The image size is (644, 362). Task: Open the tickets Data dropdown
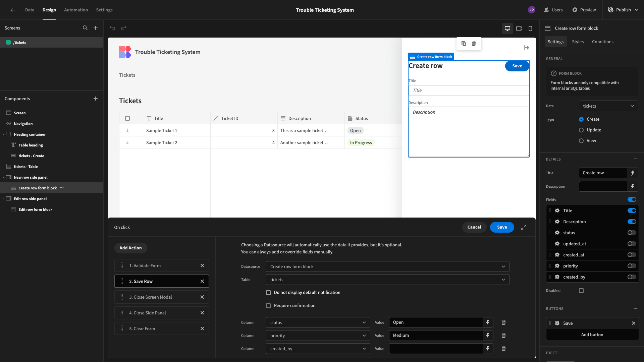(608, 106)
